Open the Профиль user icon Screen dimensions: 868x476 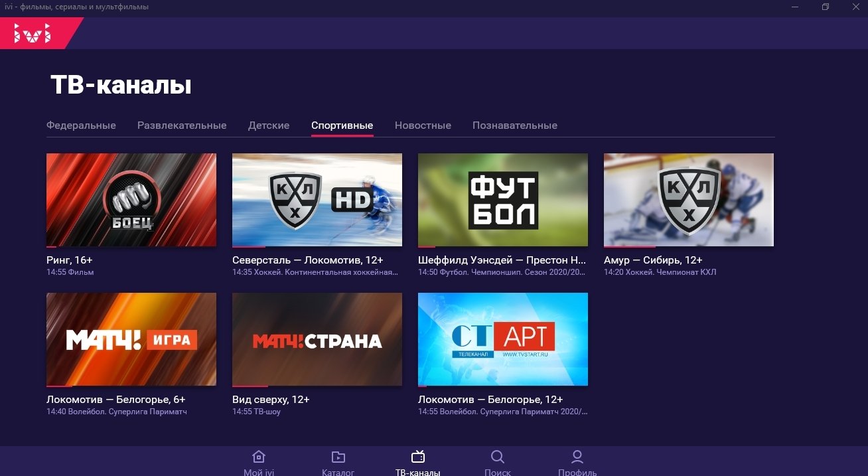pyautogui.click(x=577, y=457)
